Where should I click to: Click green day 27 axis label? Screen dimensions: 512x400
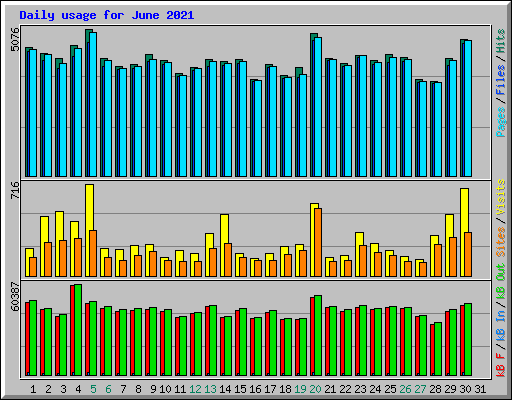point(420,389)
